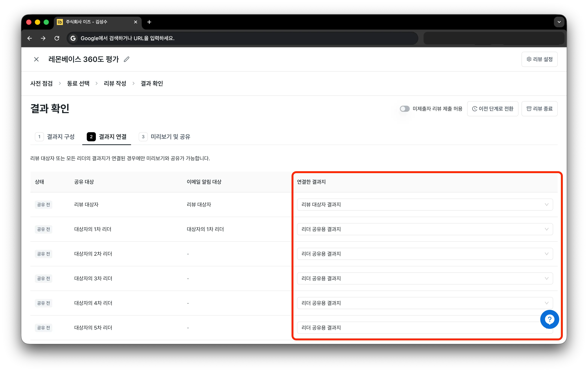Reload the page with refresh icon
The width and height of the screenshot is (588, 372).
pyautogui.click(x=57, y=38)
